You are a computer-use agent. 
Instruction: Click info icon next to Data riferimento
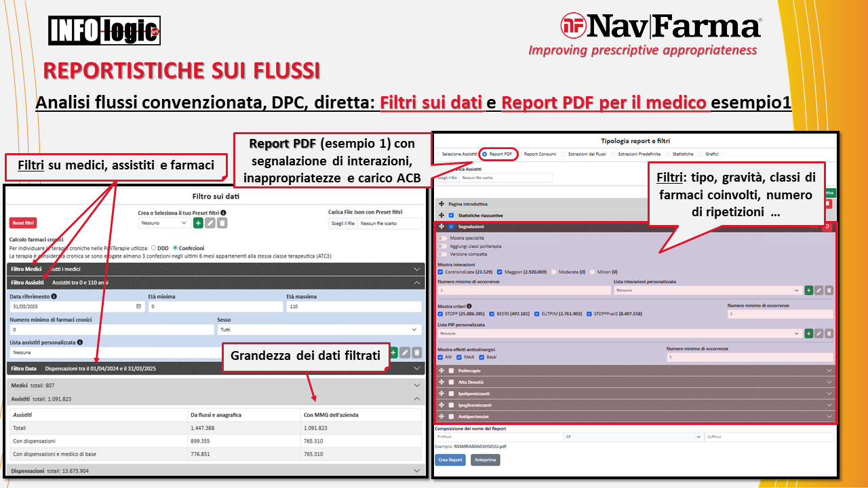click(54, 296)
